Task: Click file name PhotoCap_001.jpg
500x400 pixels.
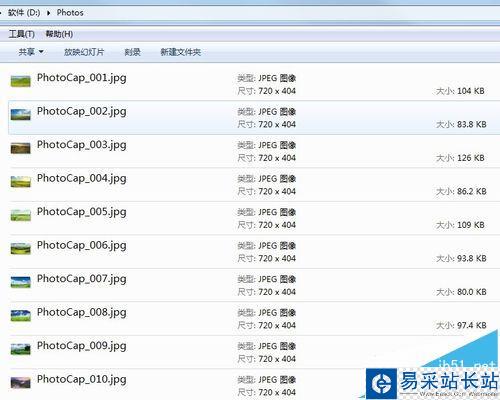Action: (x=82, y=78)
